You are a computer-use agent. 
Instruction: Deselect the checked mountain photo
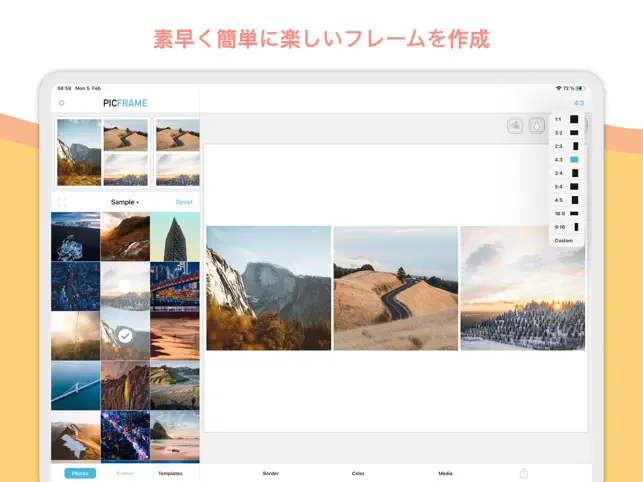coord(125,336)
